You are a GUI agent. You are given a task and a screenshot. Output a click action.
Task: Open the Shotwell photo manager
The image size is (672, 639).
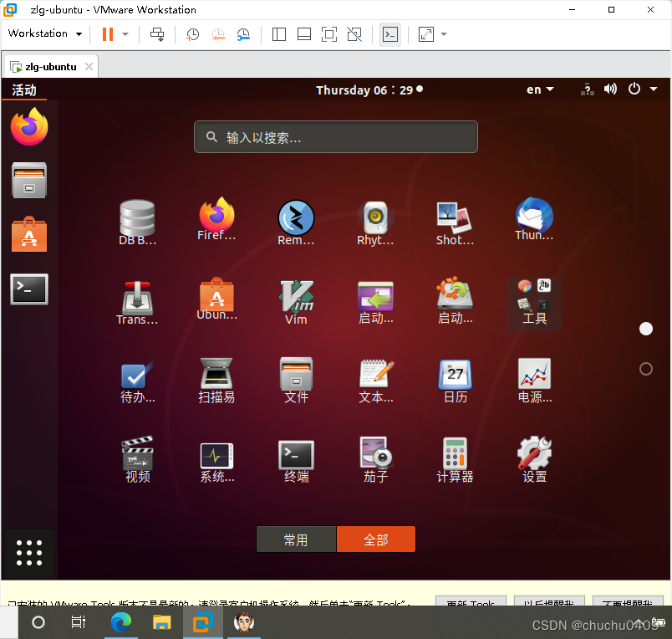click(x=455, y=222)
